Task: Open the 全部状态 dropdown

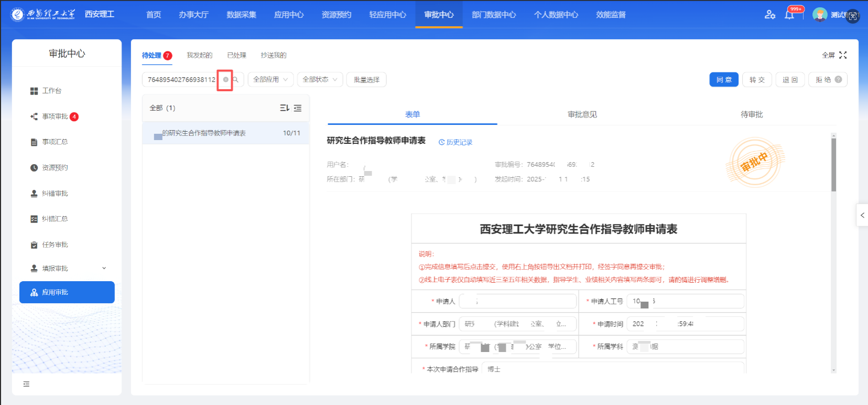Action: [320, 80]
